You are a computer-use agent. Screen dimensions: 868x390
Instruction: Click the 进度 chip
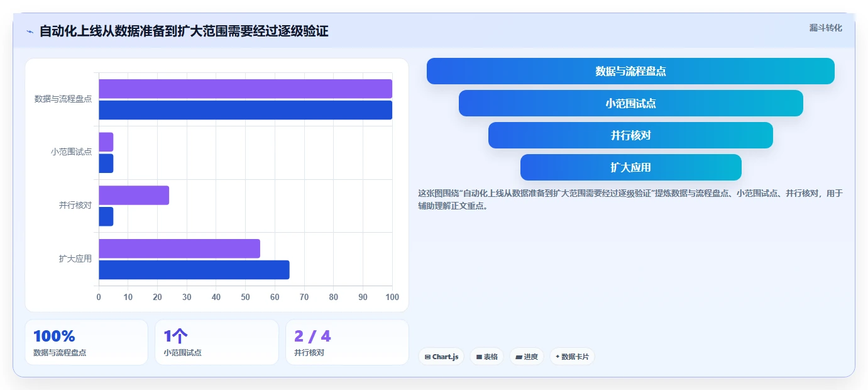(527, 357)
